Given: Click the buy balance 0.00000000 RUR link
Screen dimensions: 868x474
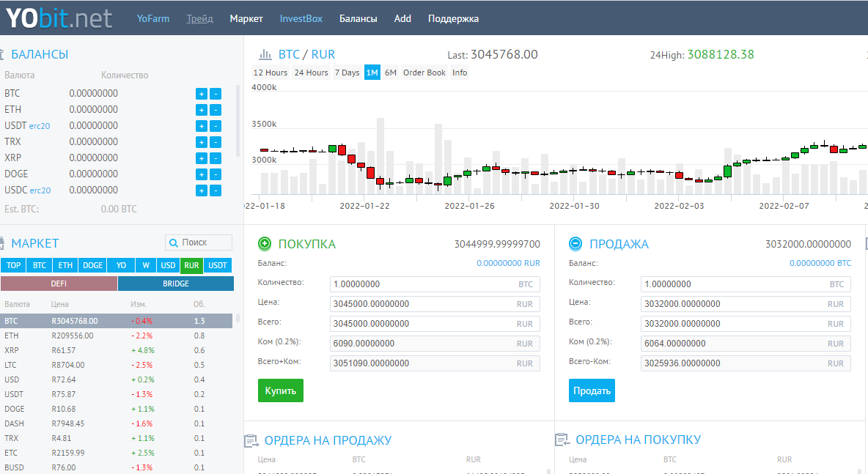Looking at the screenshot, I should coord(508,263).
